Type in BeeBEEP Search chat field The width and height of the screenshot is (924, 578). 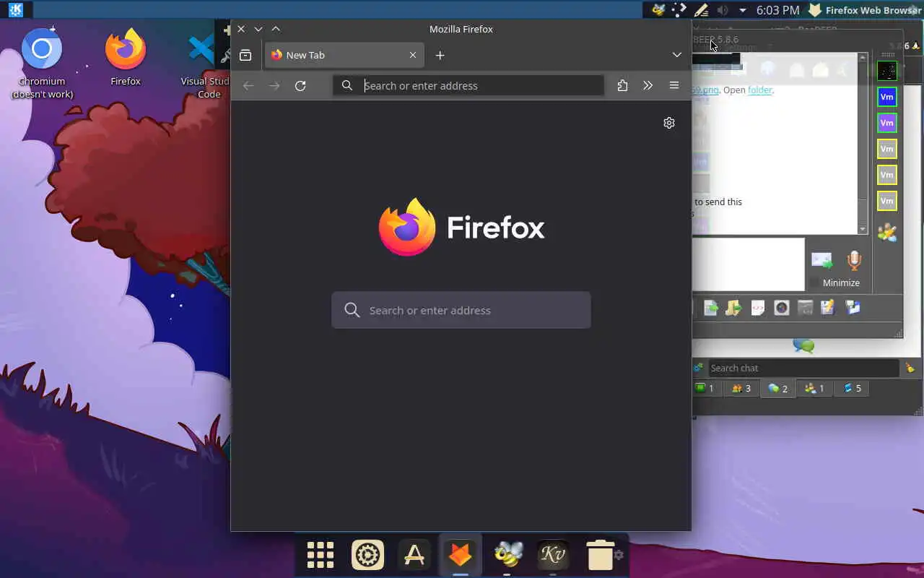tap(803, 368)
